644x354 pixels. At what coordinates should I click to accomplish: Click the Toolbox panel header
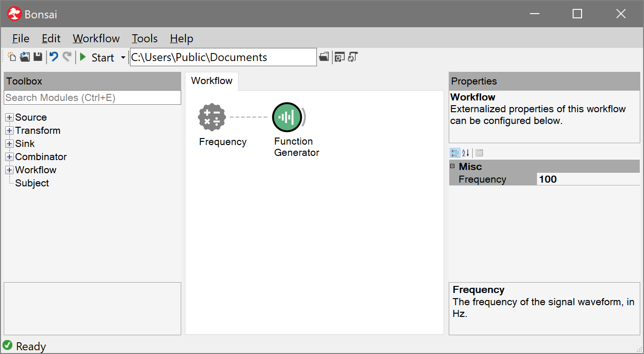[92, 81]
